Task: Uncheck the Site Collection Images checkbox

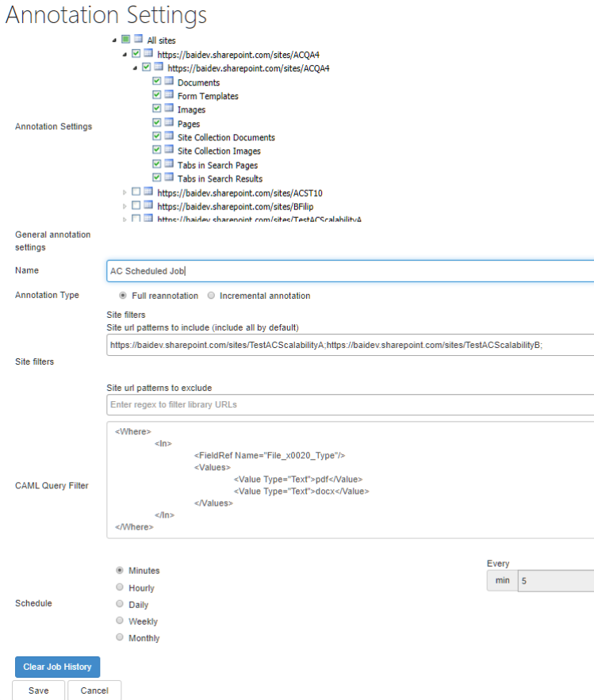Action: (x=157, y=150)
